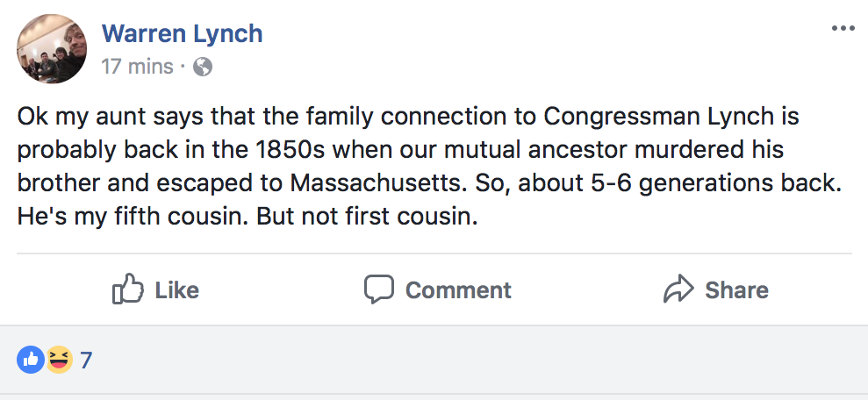The image size is (868, 400).
Task: Visit the Warren Lynch profile name link
Action: (x=183, y=33)
